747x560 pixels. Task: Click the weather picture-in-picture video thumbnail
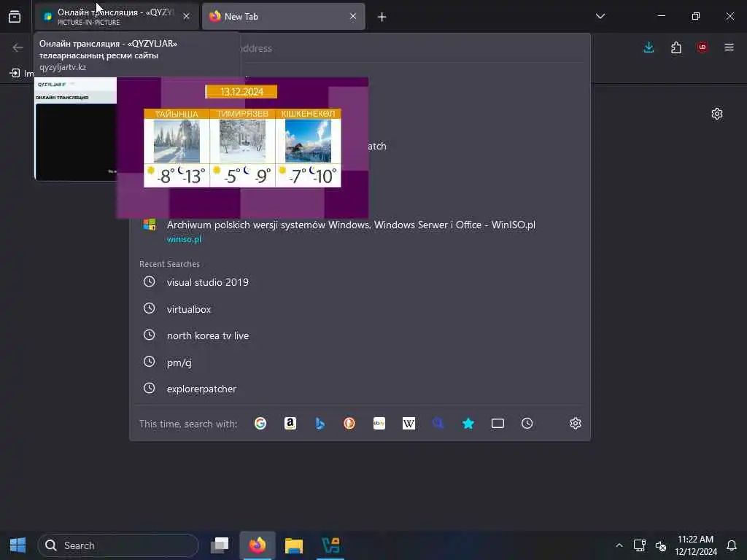(242, 147)
